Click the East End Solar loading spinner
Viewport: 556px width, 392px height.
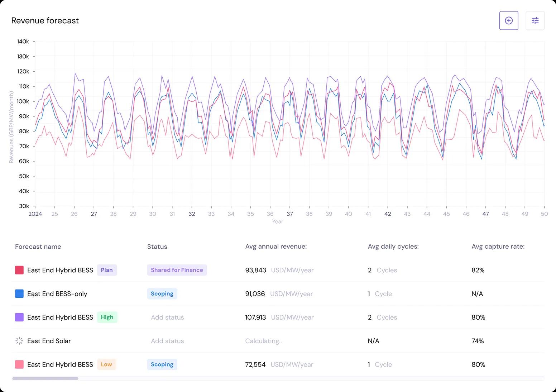tap(19, 341)
